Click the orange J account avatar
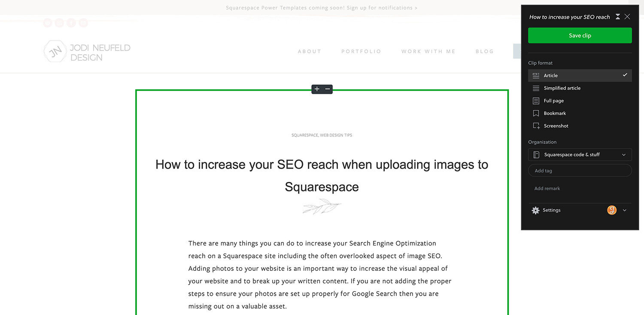The image size is (644, 315). pyautogui.click(x=612, y=210)
